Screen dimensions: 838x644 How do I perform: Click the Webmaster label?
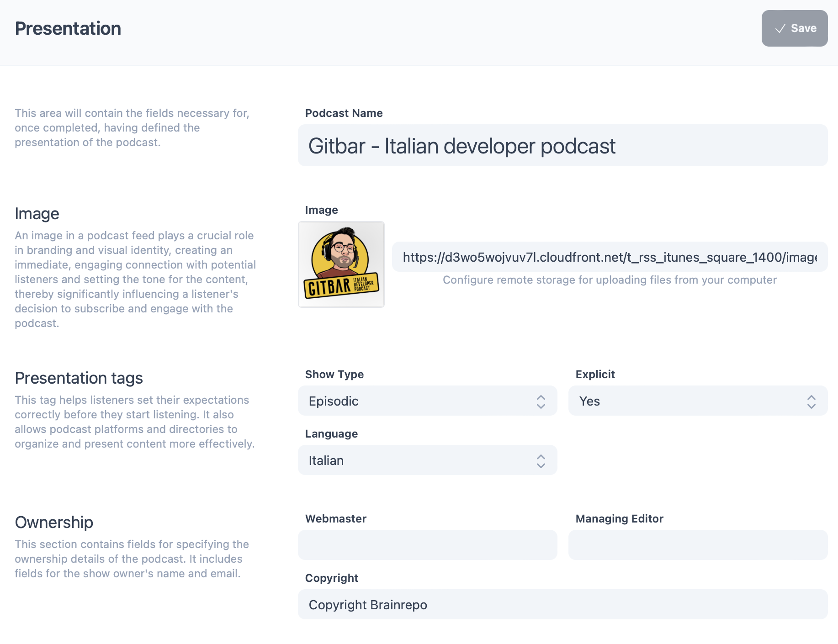coord(335,519)
